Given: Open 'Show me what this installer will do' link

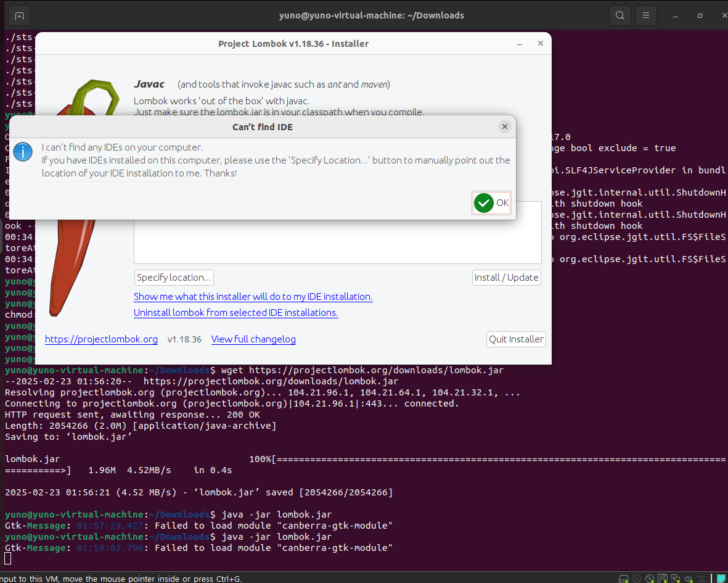Looking at the screenshot, I should 253,296.
